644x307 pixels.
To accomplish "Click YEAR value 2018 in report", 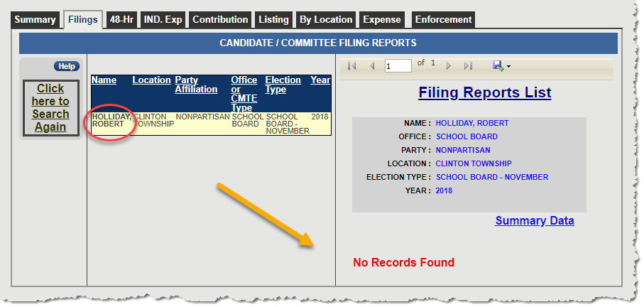I will click(444, 190).
